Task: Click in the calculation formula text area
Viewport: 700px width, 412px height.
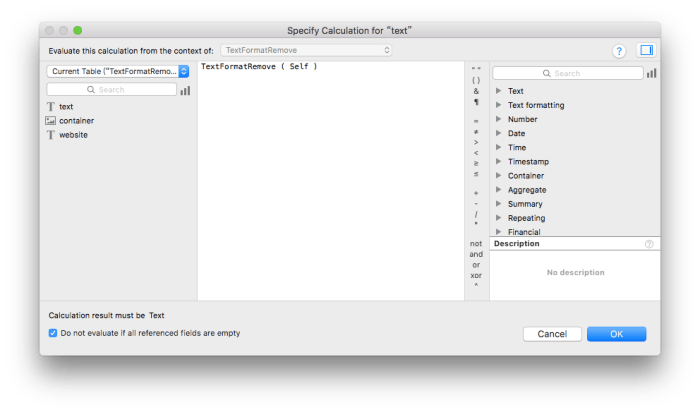Action: coord(330,180)
